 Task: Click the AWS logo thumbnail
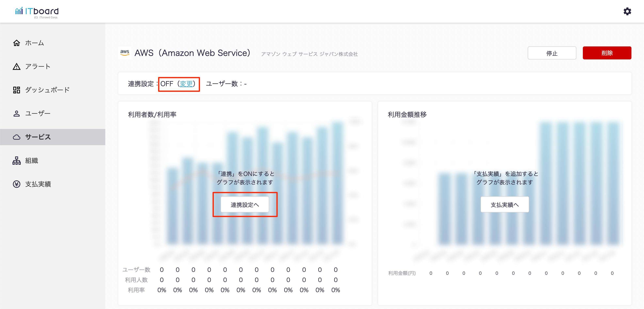125,53
